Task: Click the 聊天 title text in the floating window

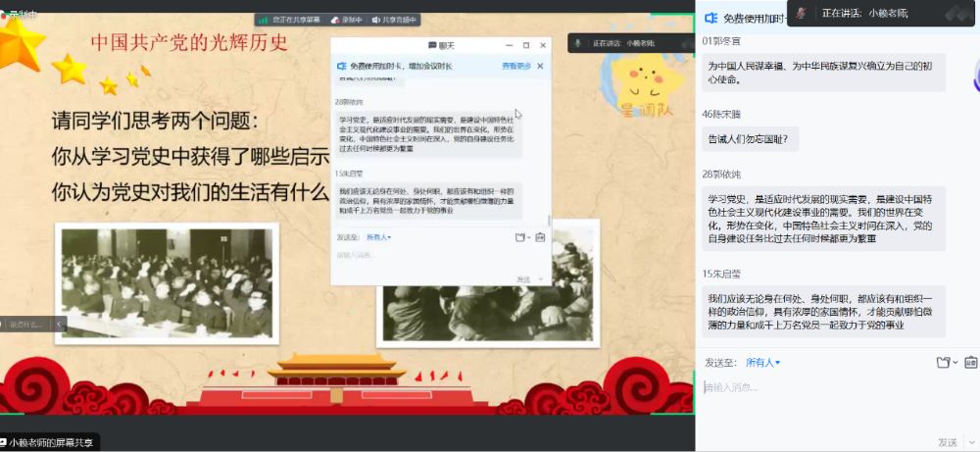Action: point(446,45)
